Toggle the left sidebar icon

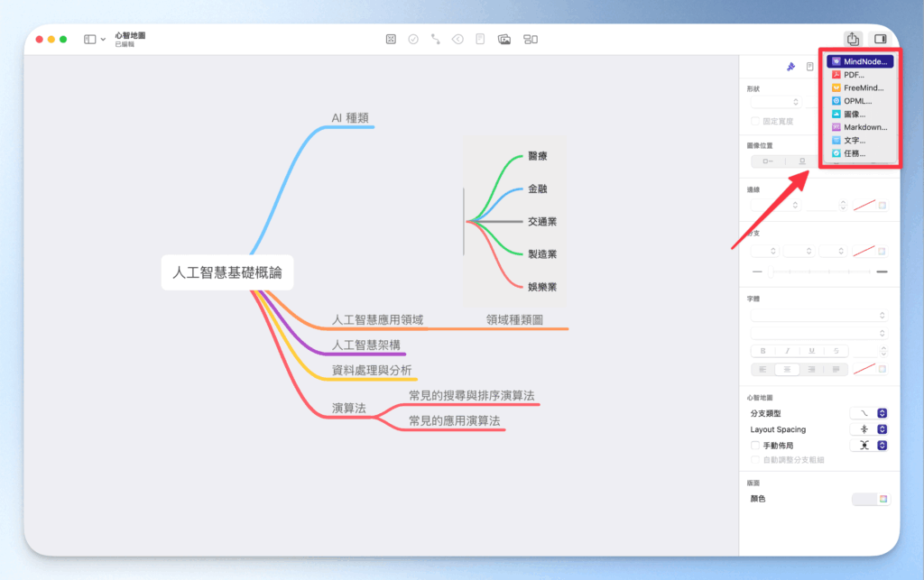click(x=88, y=39)
